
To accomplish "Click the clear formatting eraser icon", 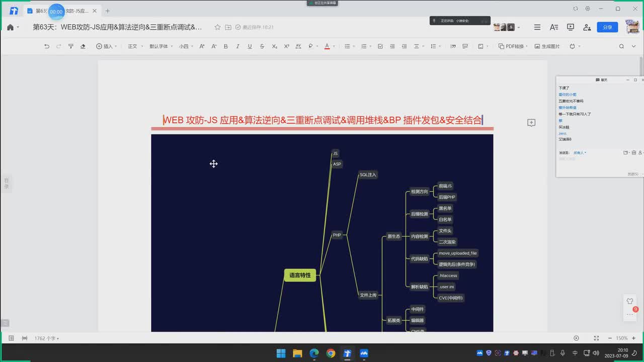I will click(x=83, y=46).
